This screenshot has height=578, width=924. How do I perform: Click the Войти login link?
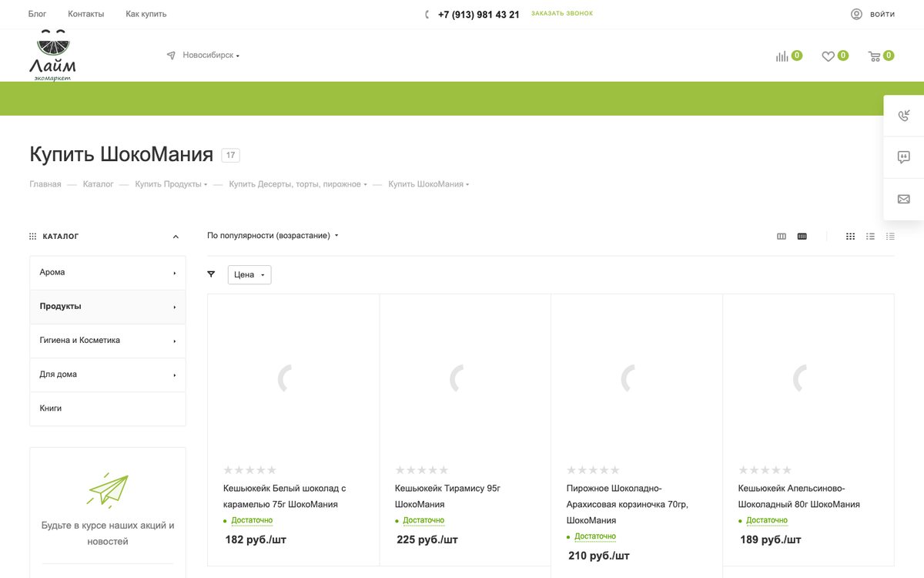[882, 15]
